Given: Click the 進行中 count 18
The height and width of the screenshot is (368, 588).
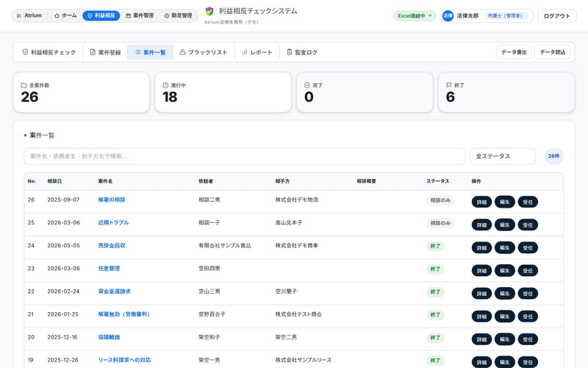Looking at the screenshot, I should 170,97.
